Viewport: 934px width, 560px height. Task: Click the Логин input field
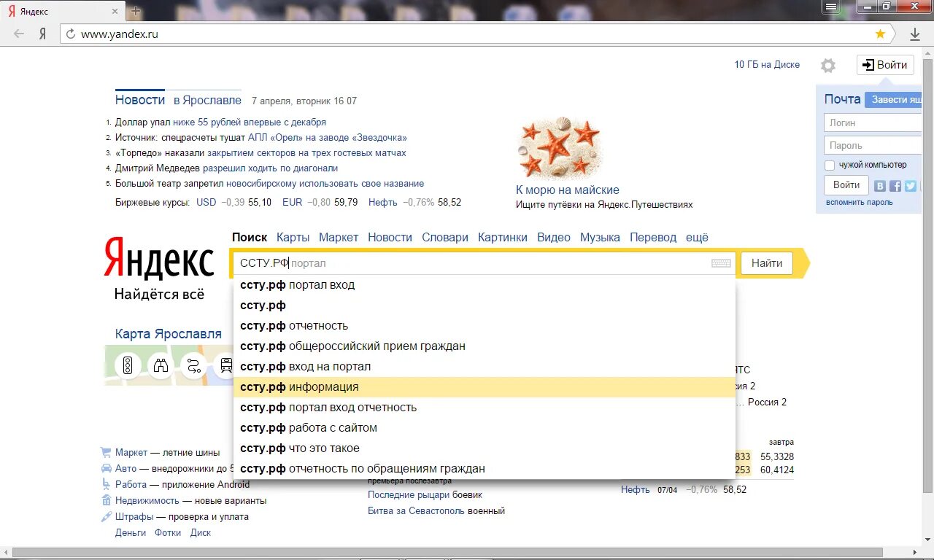[873, 122]
